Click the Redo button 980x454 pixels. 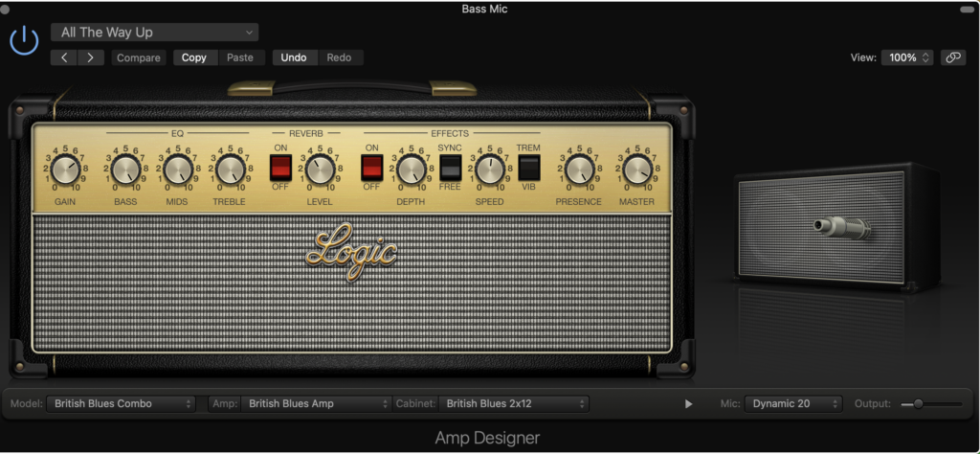[340, 57]
